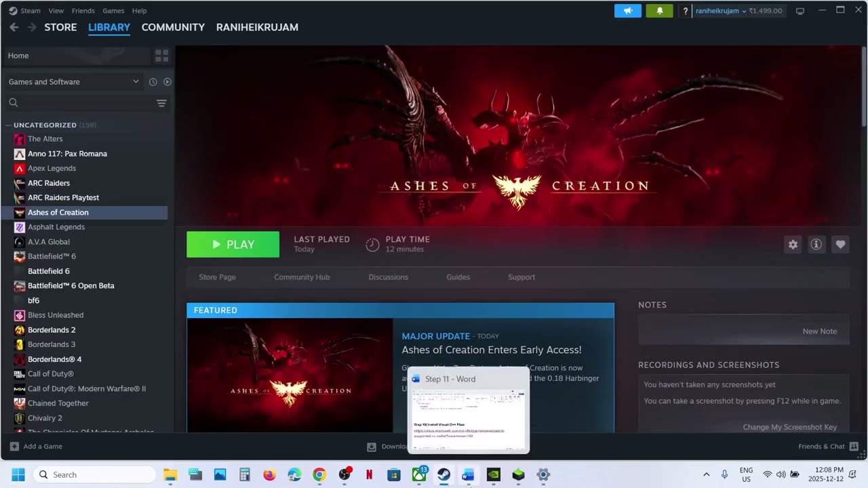Collapse the Uncategorized games section
The width and height of the screenshot is (868, 488).
pyautogui.click(x=9, y=125)
